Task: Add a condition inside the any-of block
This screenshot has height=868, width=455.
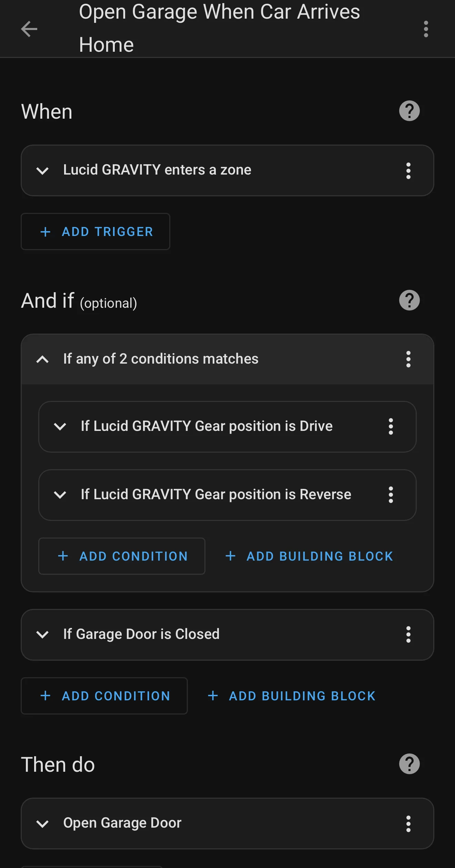Action: click(x=122, y=556)
